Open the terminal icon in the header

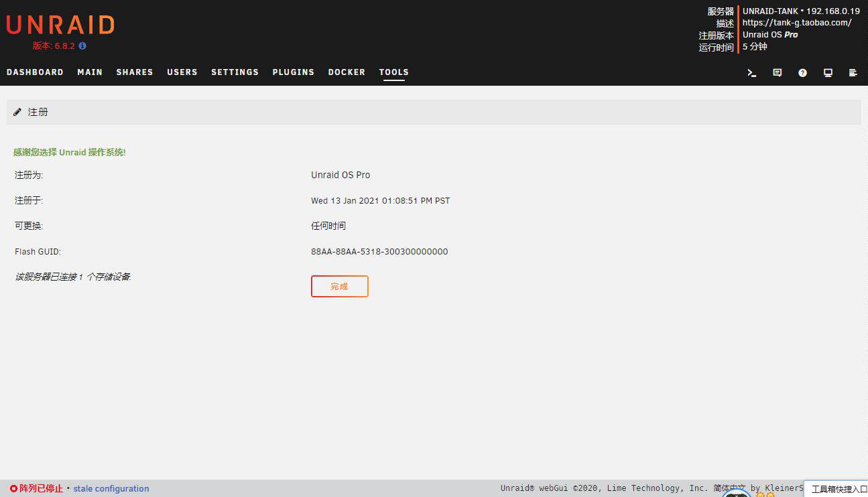(x=752, y=73)
